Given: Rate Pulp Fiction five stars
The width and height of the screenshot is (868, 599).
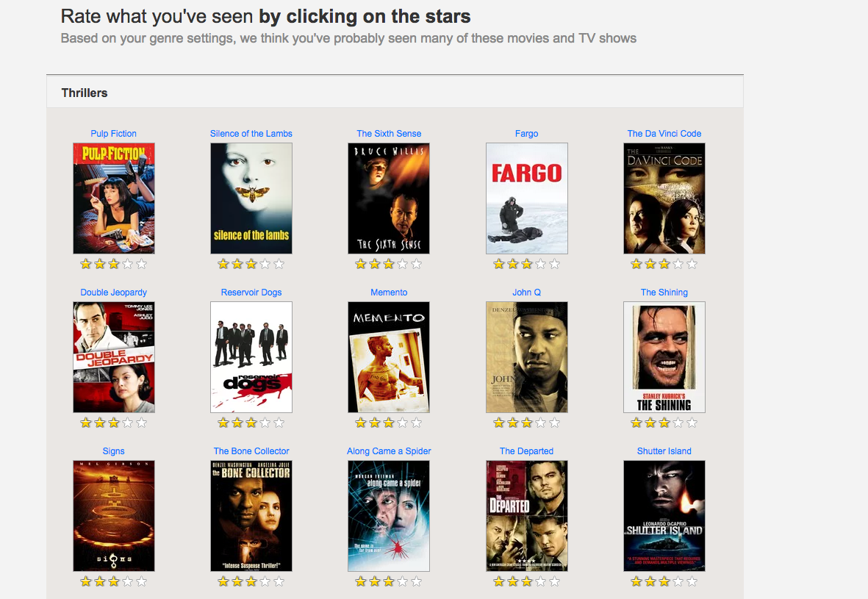Looking at the screenshot, I should point(142,264).
